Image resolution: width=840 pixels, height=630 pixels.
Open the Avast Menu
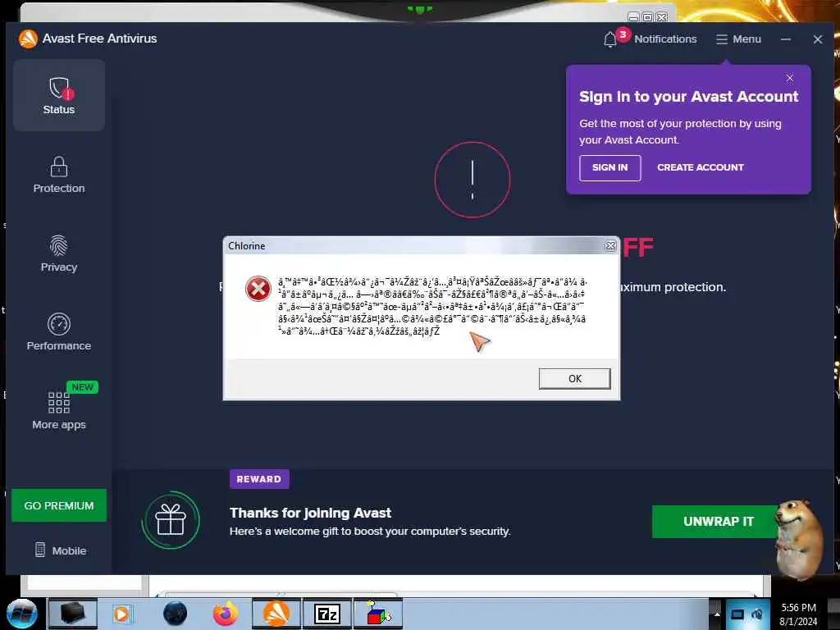point(738,39)
